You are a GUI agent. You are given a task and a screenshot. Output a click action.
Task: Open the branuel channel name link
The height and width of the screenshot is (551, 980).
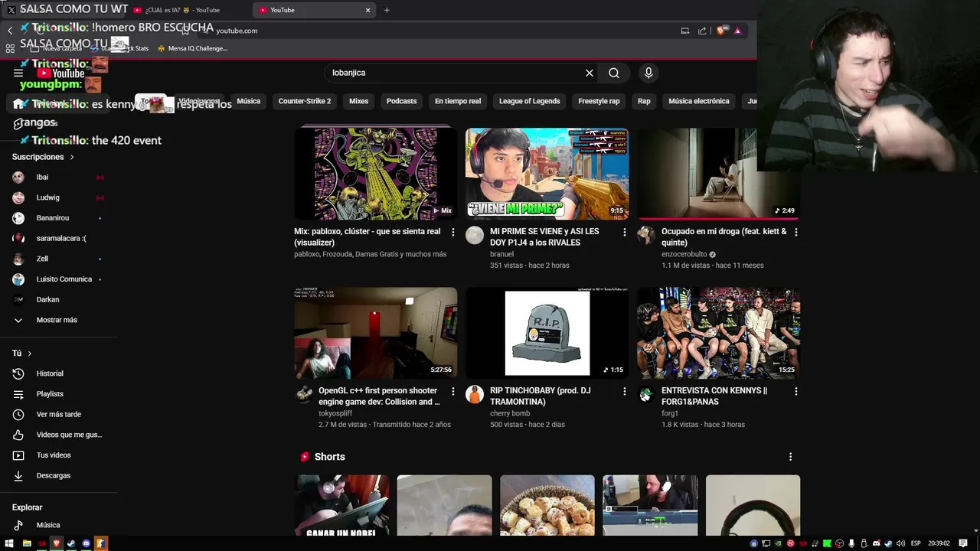coord(501,254)
